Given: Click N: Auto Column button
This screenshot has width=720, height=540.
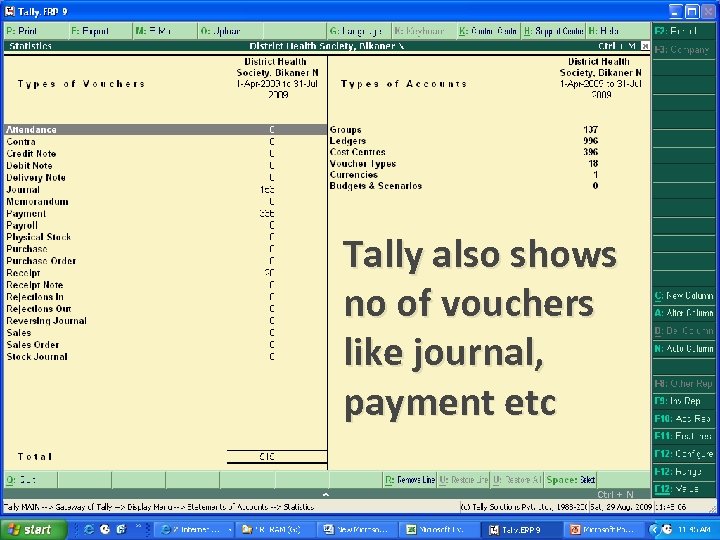Looking at the screenshot, I should pyautogui.click(x=684, y=349).
